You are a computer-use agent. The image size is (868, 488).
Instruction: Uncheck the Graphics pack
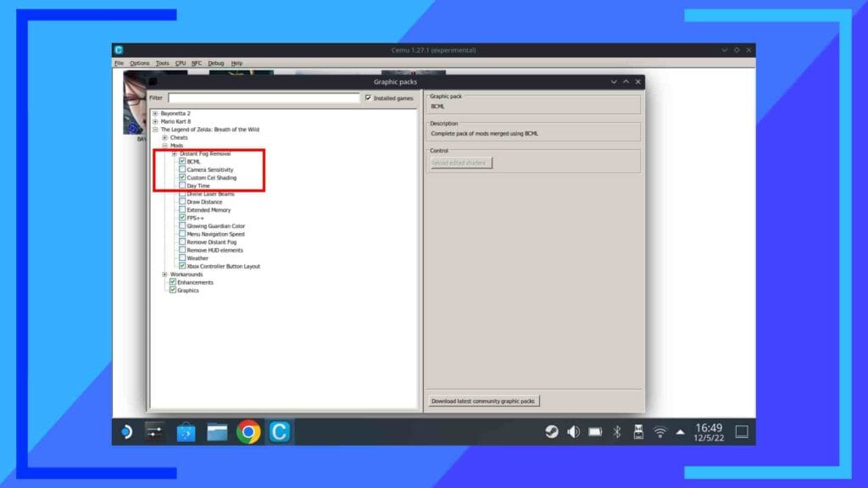173,290
